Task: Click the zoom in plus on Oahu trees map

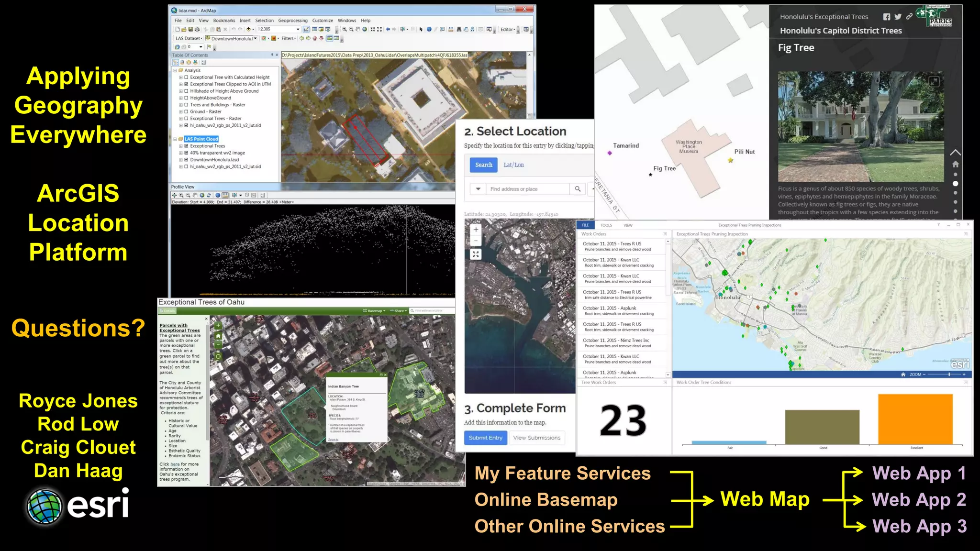Action: (x=218, y=325)
